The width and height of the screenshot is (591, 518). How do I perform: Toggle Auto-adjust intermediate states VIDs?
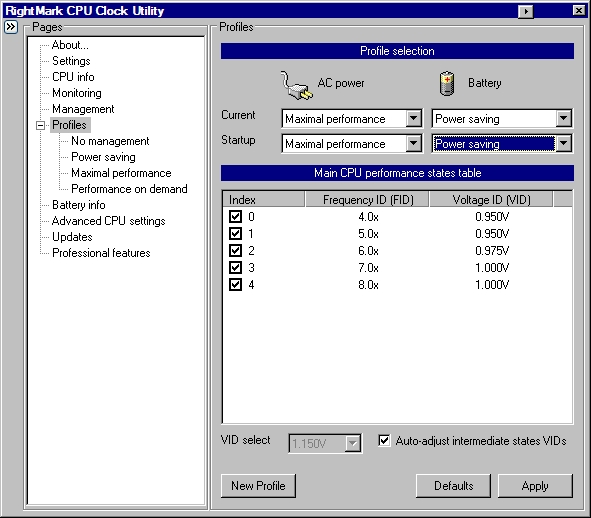[x=384, y=440]
